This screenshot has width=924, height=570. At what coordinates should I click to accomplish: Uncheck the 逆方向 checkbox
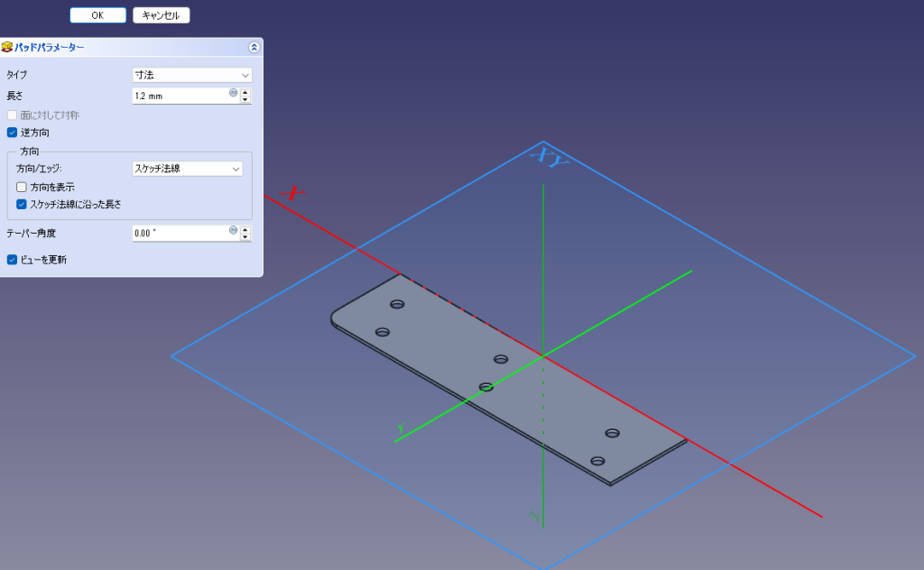point(12,133)
